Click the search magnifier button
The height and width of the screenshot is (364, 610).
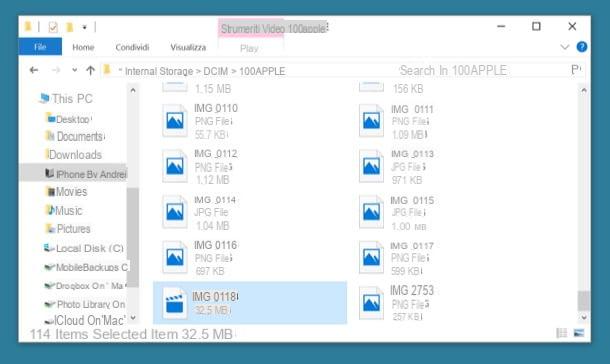[x=576, y=70]
